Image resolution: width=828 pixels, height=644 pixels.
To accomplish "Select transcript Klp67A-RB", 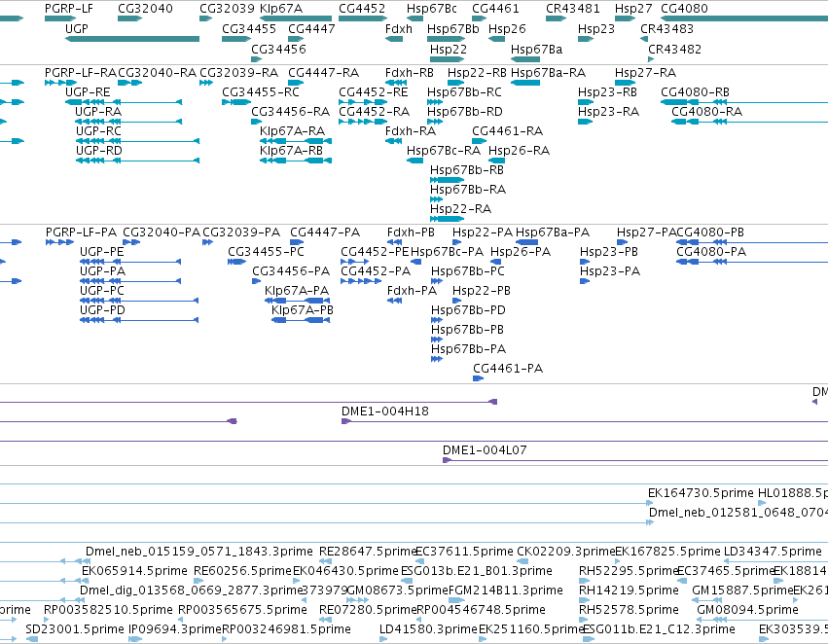I will coord(291,151).
